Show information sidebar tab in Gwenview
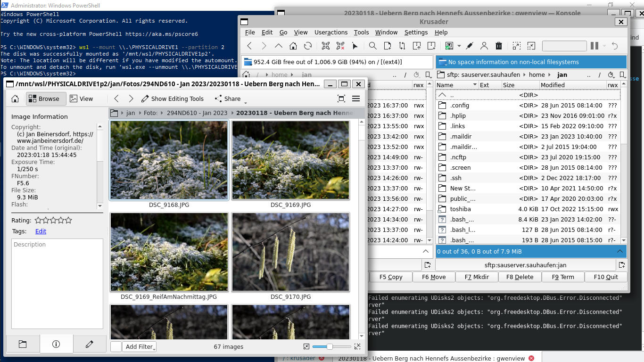This screenshot has width=644, height=362. tap(56, 344)
